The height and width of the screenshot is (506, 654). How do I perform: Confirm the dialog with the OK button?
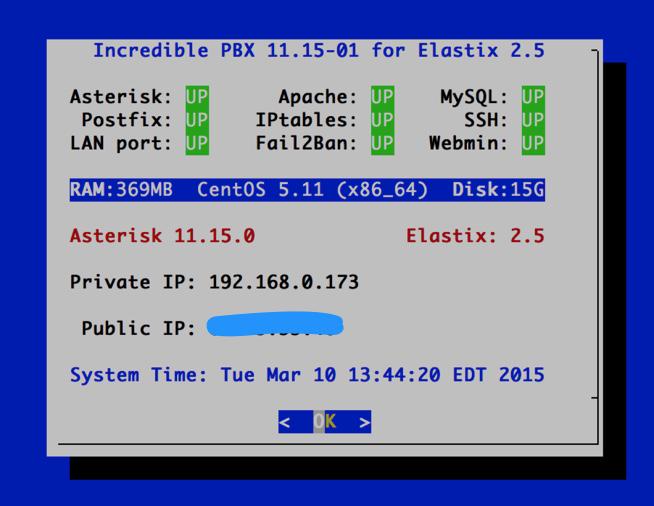coord(324,422)
